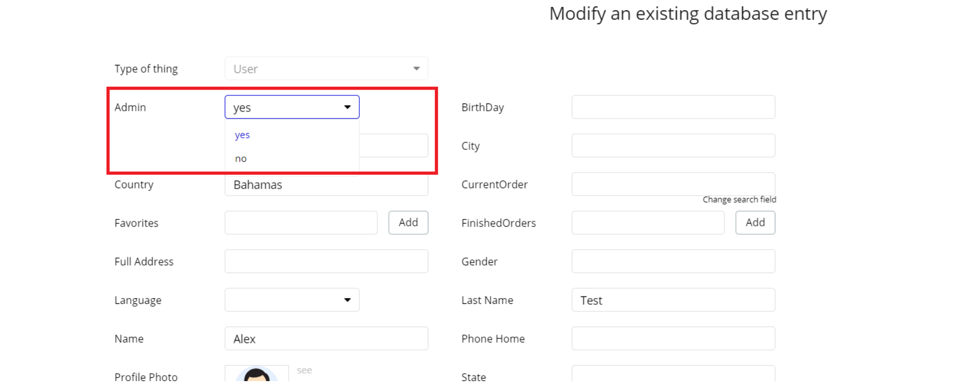Focus the FinishedOrders input field
Image resolution: width=980 pixels, height=387 pixels.
[x=648, y=222]
